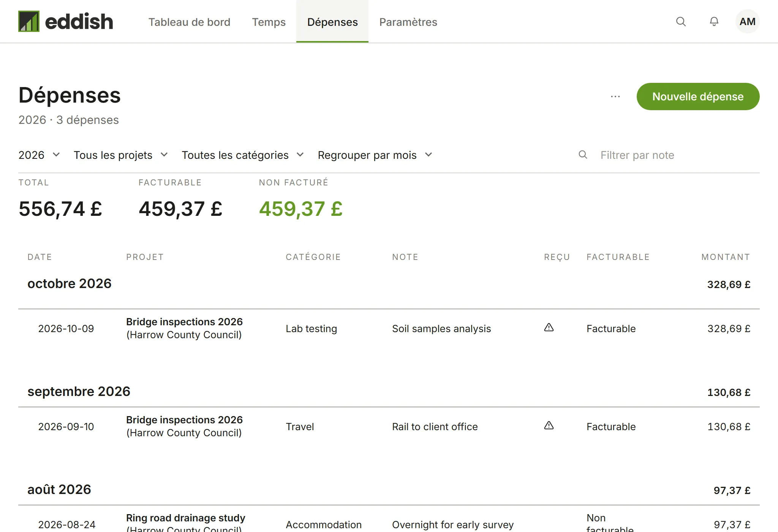Click the filter note search icon

[x=583, y=155]
